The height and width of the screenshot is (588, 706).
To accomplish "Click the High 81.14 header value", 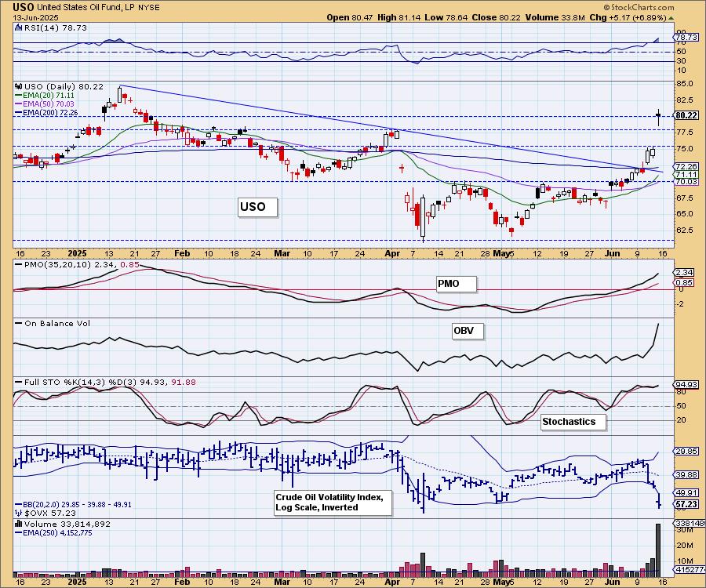I will pyautogui.click(x=399, y=17).
